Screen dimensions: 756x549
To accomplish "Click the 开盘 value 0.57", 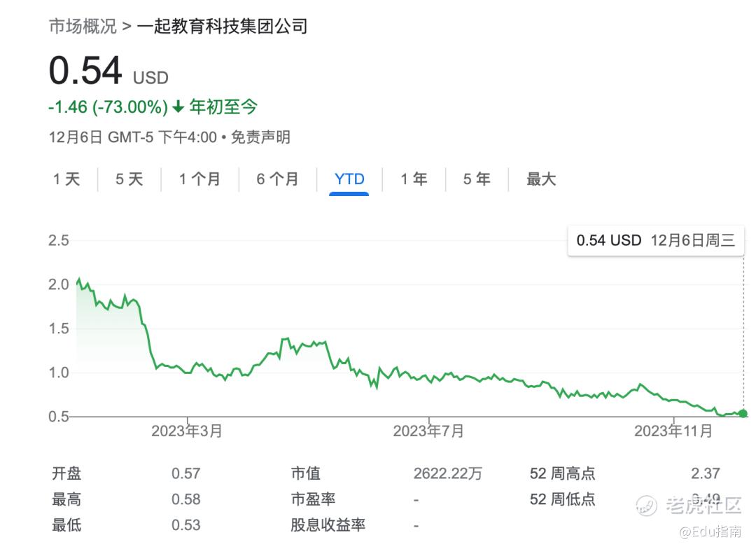I will (x=185, y=474).
